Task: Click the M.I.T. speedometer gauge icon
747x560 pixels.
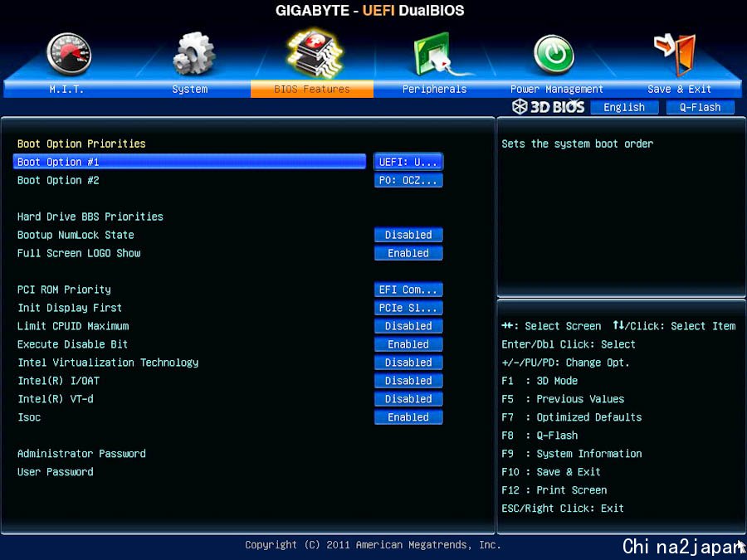Action: pyautogui.click(x=69, y=54)
